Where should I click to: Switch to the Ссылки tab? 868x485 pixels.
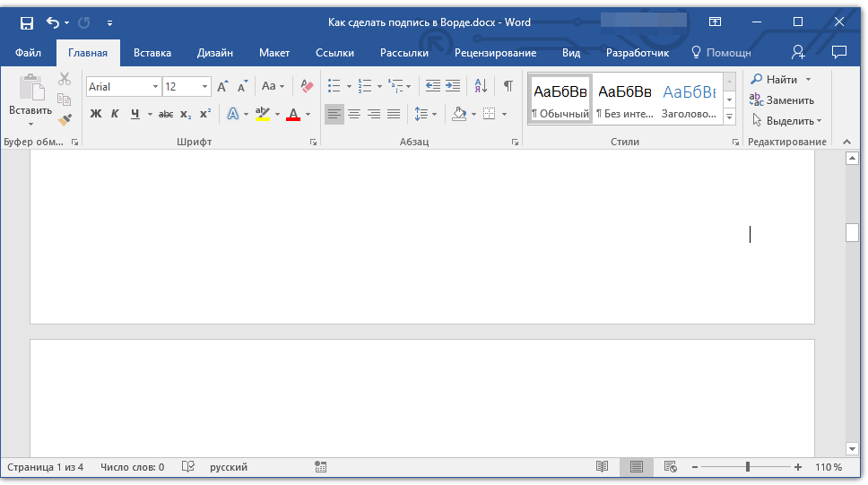pyautogui.click(x=334, y=53)
